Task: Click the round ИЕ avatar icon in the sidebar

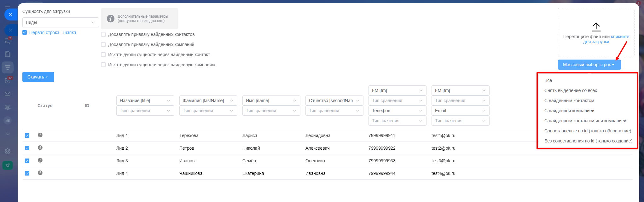Action: 8,120
